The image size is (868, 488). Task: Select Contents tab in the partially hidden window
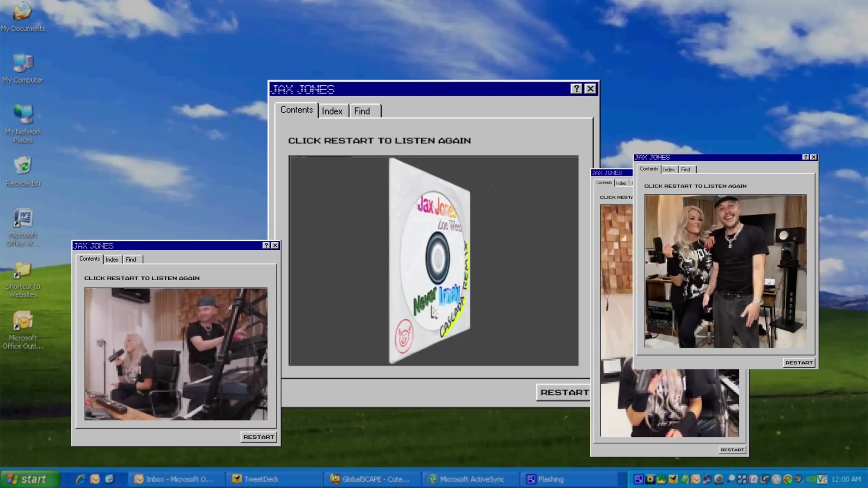click(604, 183)
